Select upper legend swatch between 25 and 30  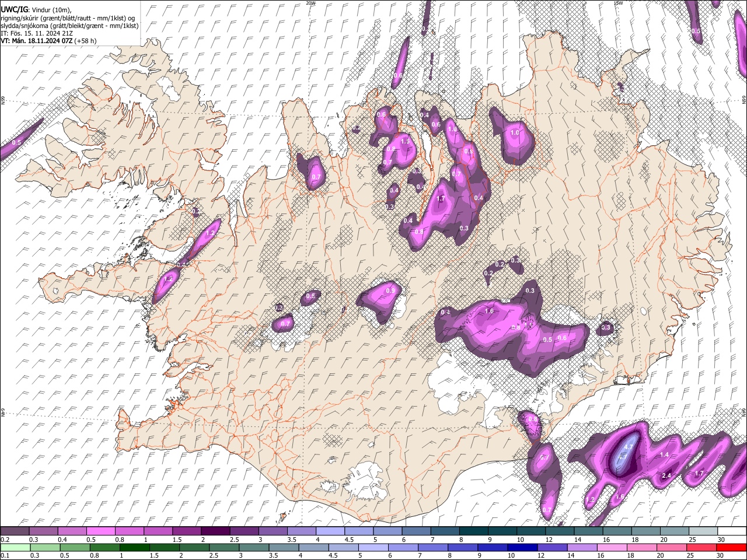click(x=703, y=531)
